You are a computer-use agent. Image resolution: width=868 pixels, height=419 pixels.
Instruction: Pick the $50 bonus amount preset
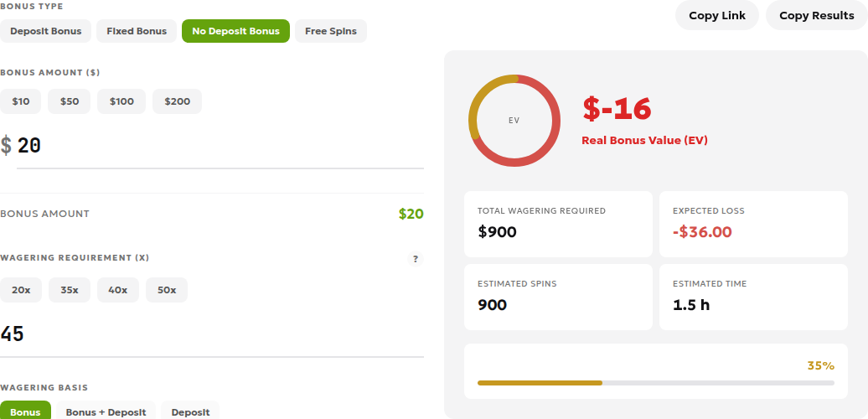[x=70, y=101]
